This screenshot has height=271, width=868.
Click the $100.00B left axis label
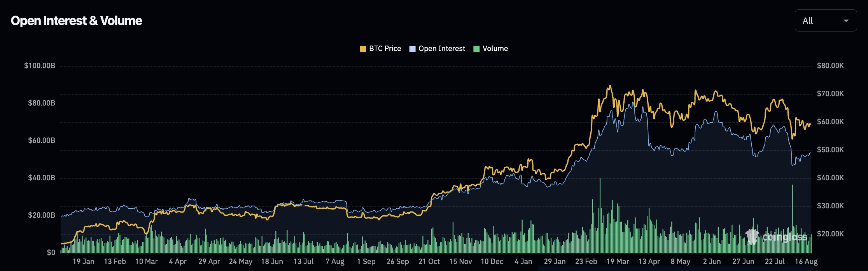pos(40,65)
